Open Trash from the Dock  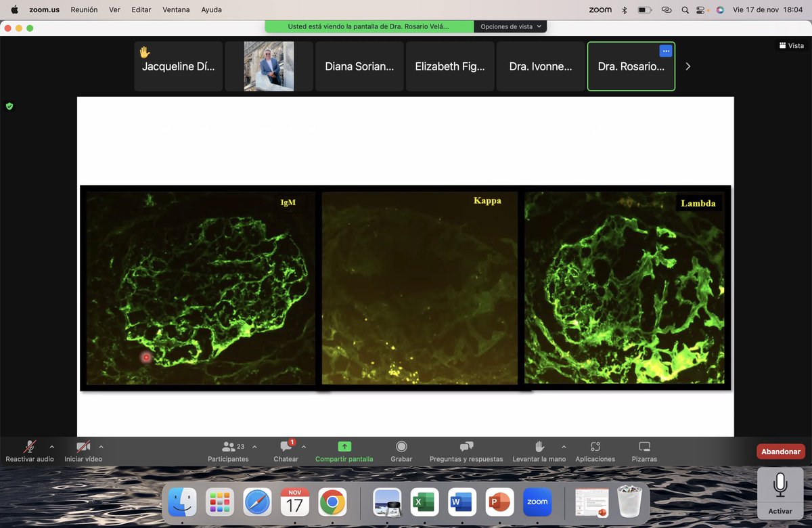pos(629,502)
